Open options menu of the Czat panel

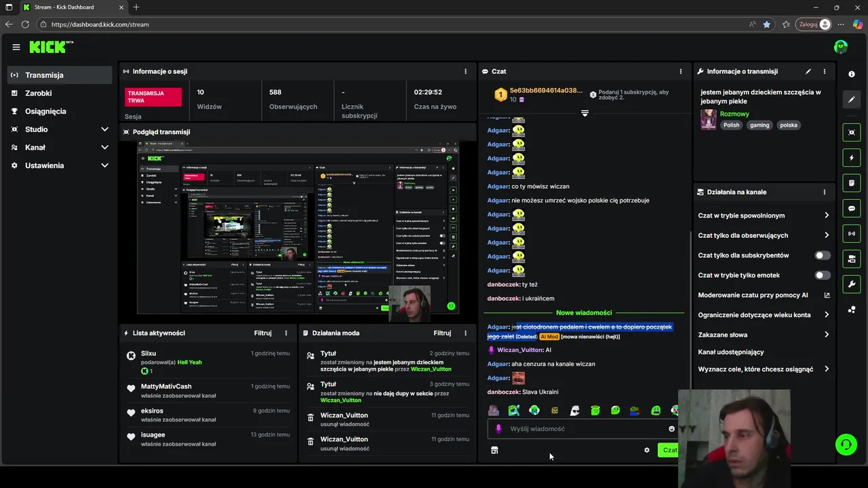point(681,71)
